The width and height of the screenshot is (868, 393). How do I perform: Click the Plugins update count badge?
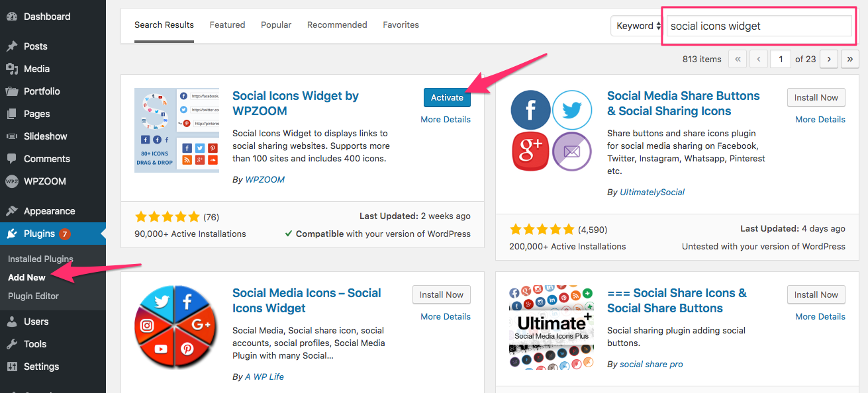click(x=65, y=234)
